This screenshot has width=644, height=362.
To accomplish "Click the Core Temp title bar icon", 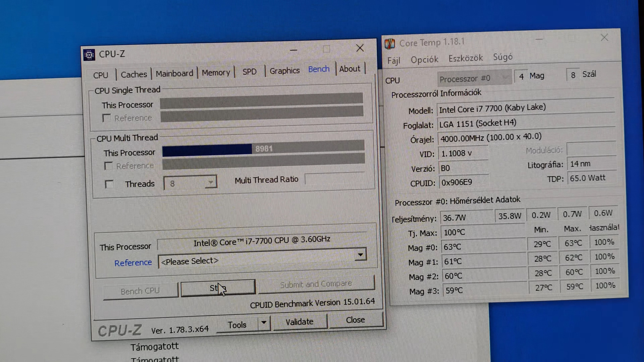I will click(390, 44).
